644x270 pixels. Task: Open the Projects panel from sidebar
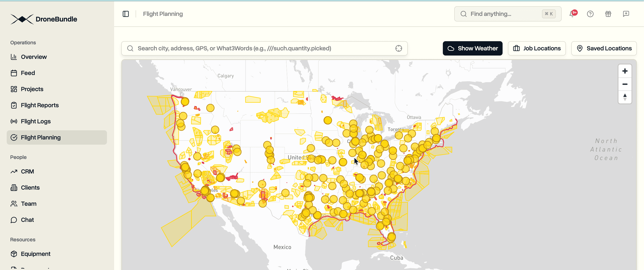point(32,89)
